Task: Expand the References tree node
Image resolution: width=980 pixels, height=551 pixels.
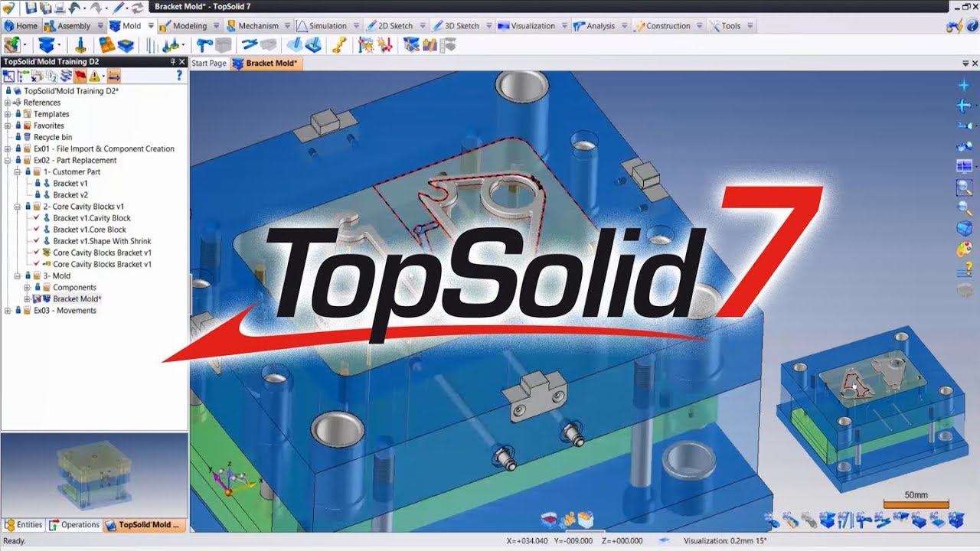Action: point(8,103)
